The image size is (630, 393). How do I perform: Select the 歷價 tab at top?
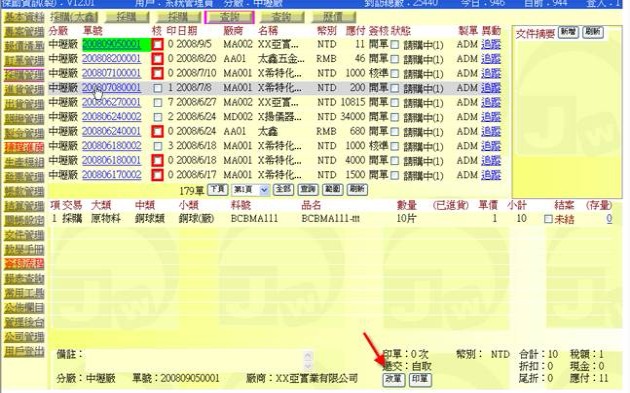(333, 17)
